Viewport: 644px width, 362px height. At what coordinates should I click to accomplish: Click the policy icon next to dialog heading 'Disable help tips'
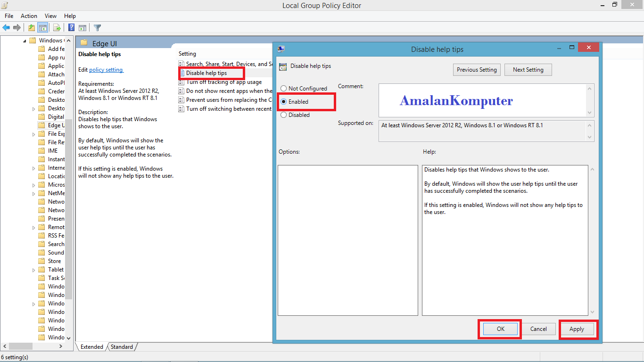[283, 66]
